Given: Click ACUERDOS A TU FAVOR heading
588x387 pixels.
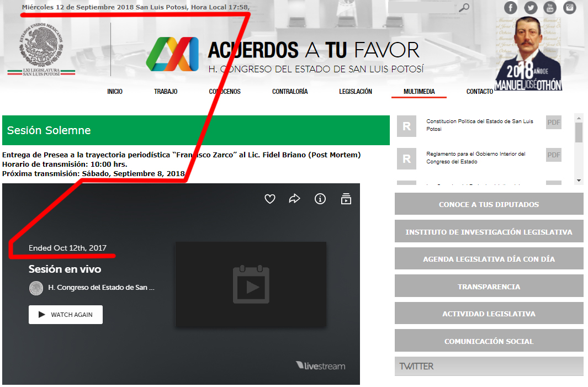Looking at the screenshot, I should point(314,50).
